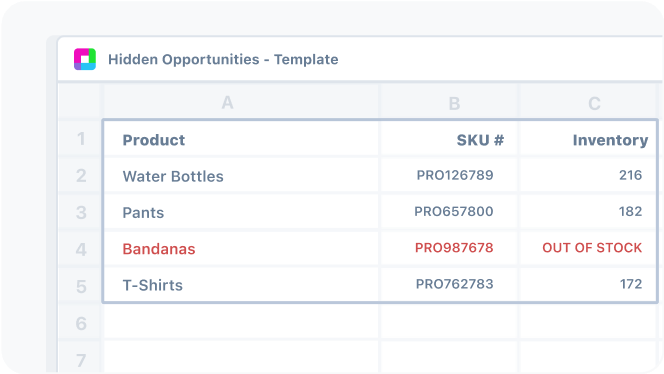
Task: Click the Product header cell
Action: pyautogui.click(x=241, y=139)
